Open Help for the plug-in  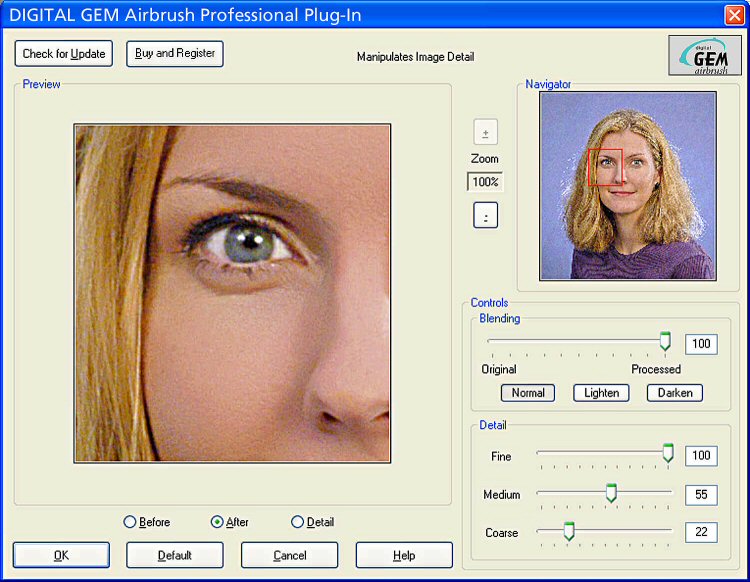[404, 555]
